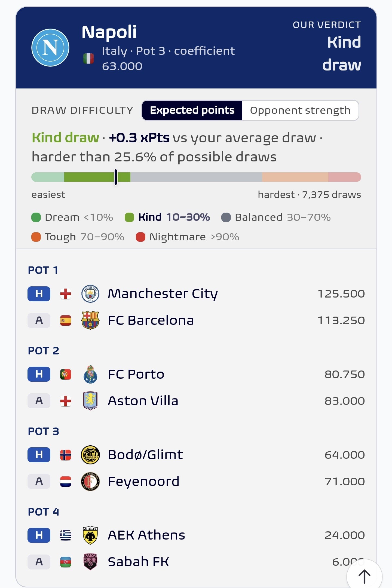Select the Sabah FK logo
The image size is (392, 588).
click(90, 562)
